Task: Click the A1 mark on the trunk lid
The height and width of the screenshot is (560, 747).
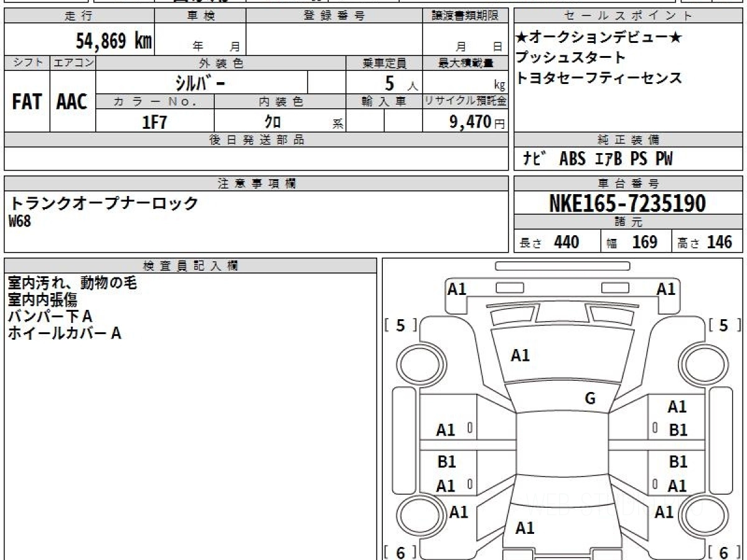Action: pos(525,528)
